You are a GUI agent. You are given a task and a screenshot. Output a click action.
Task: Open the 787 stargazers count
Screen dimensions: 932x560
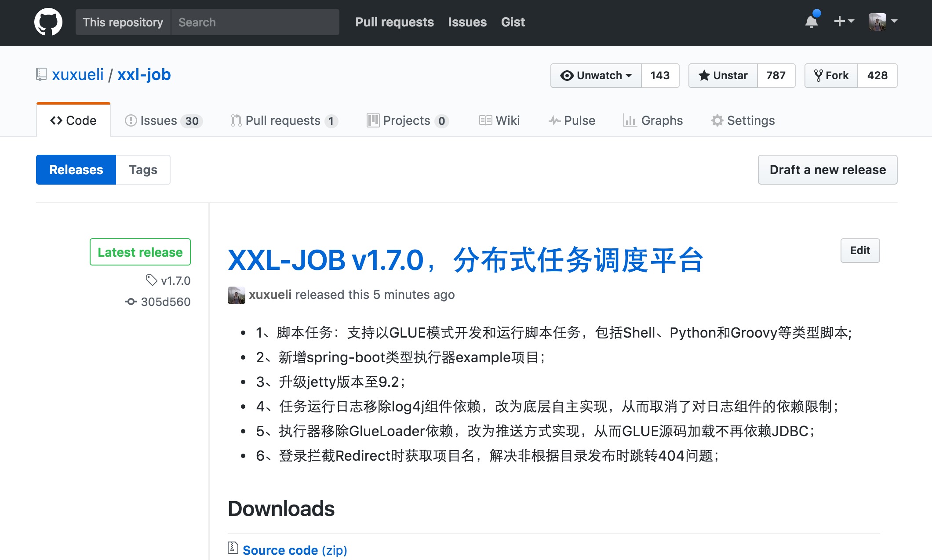[776, 76]
